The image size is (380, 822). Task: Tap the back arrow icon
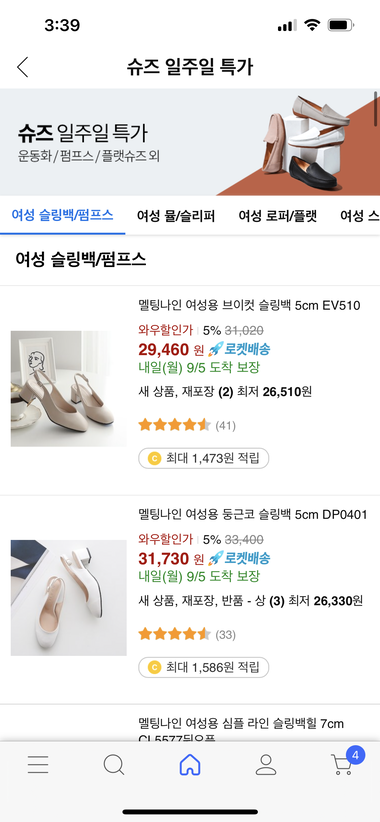tap(22, 67)
